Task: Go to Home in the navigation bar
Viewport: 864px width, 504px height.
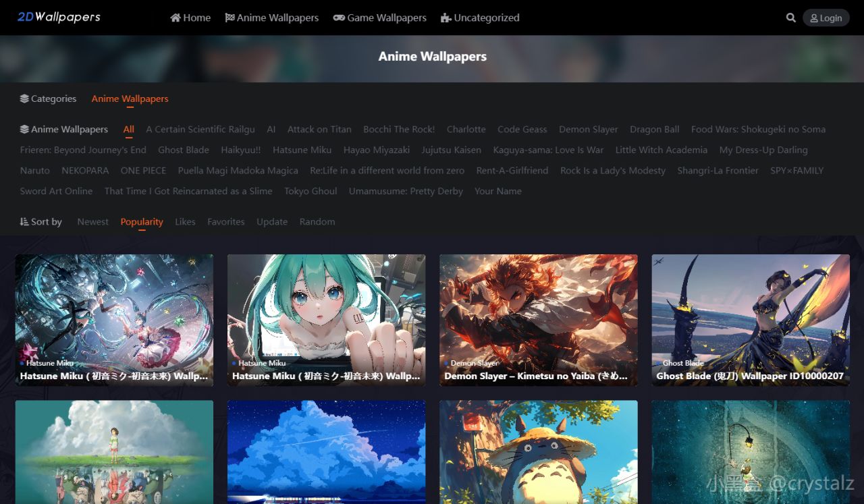Action: [190, 18]
